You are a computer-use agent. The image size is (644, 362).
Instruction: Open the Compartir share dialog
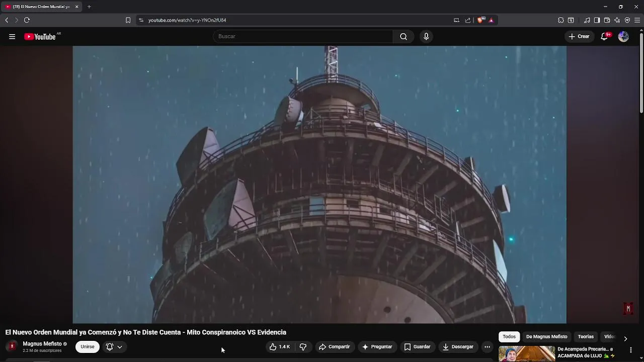tap(335, 347)
